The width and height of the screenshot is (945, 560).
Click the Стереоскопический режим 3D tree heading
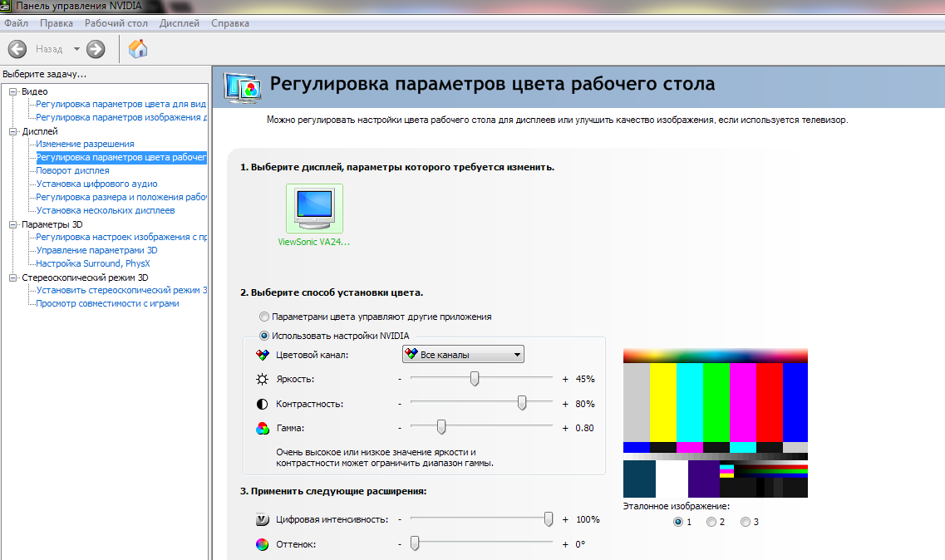[x=85, y=278]
